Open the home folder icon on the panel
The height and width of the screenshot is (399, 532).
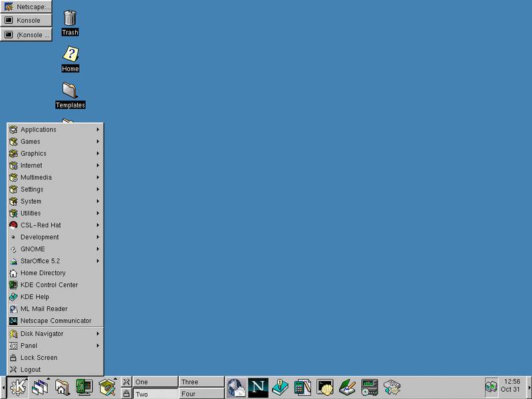(x=63, y=387)
